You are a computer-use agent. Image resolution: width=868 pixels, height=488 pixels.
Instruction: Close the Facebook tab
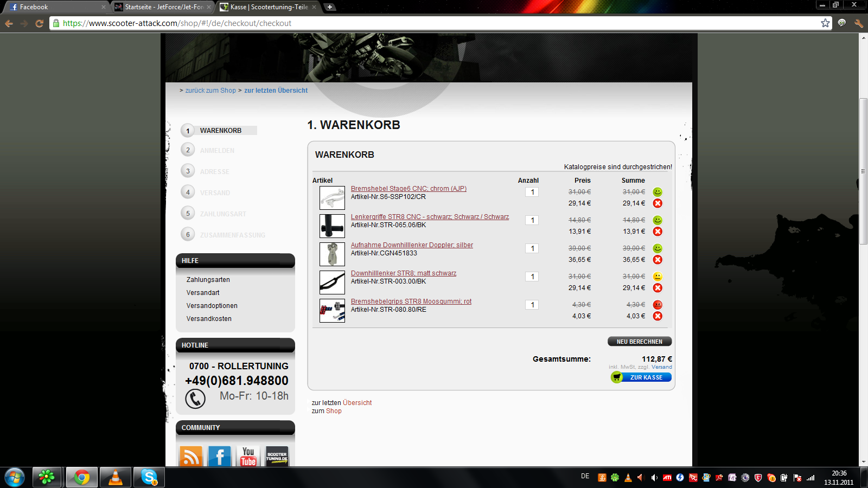[x=103, y=7]
